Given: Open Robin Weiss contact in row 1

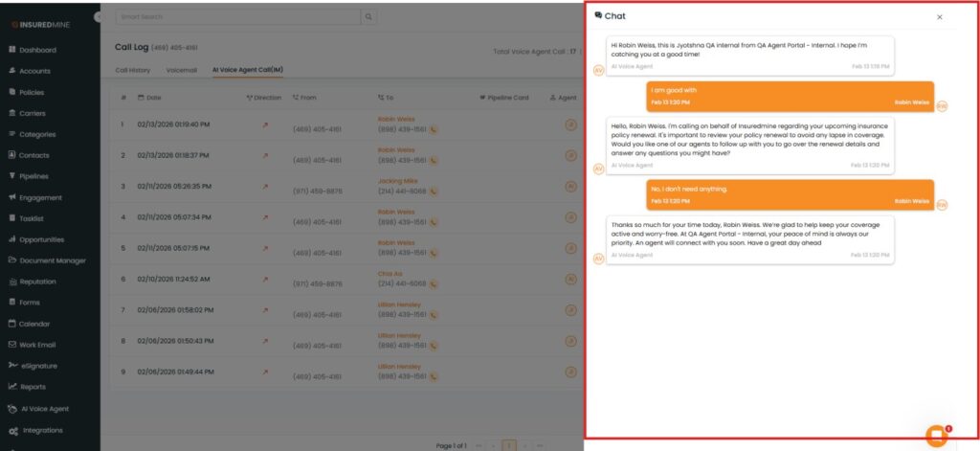Looking at the screenshot, I should pyautogui.click(x=396, y=118).
